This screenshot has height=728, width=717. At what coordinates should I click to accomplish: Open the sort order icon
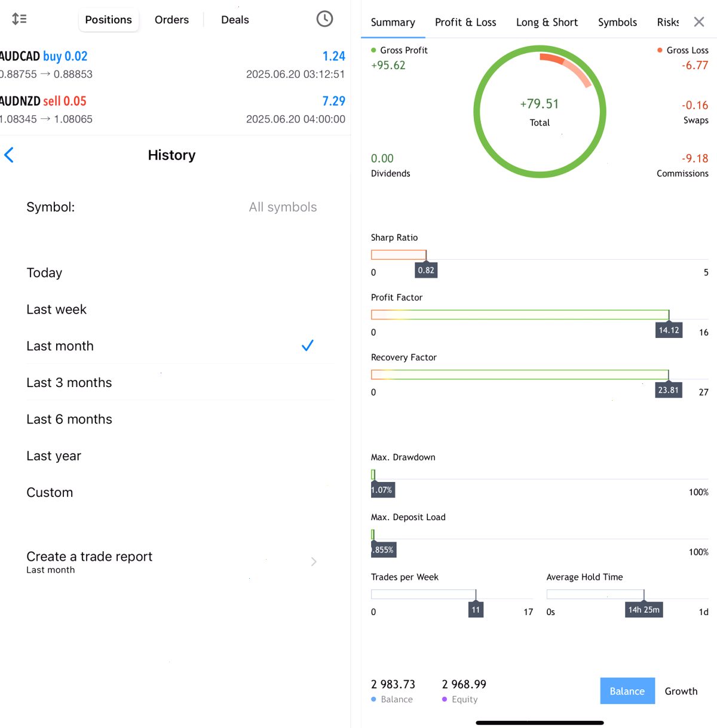point(19,19)
